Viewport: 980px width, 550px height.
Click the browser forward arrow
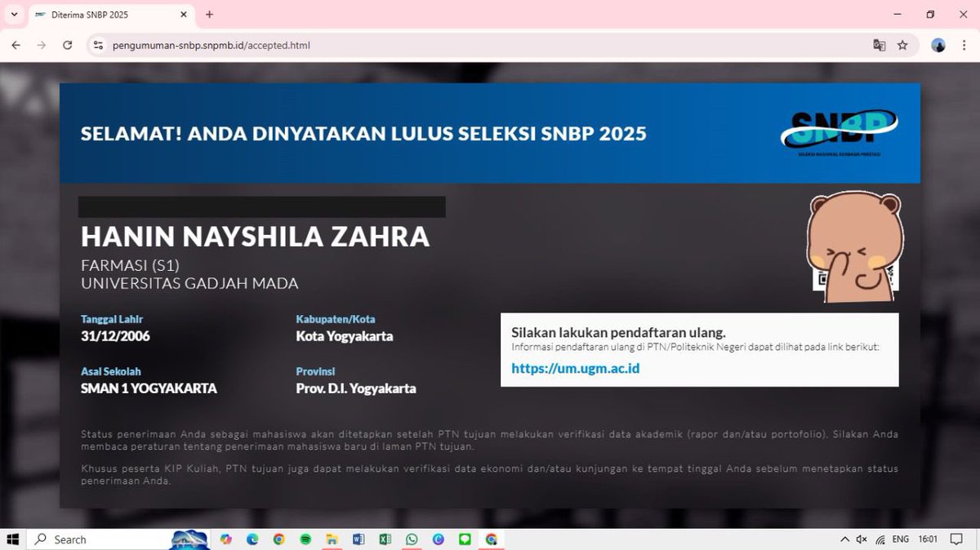[x=42, y=45]
